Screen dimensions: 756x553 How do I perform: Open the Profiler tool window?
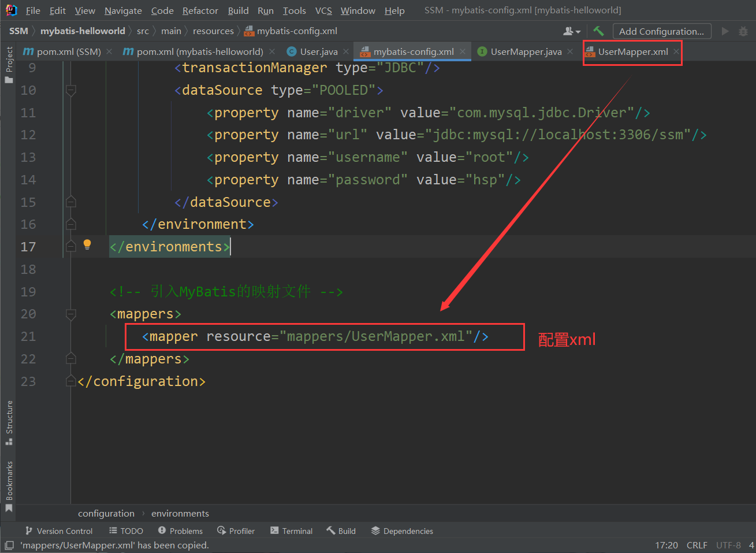point(236,530)
